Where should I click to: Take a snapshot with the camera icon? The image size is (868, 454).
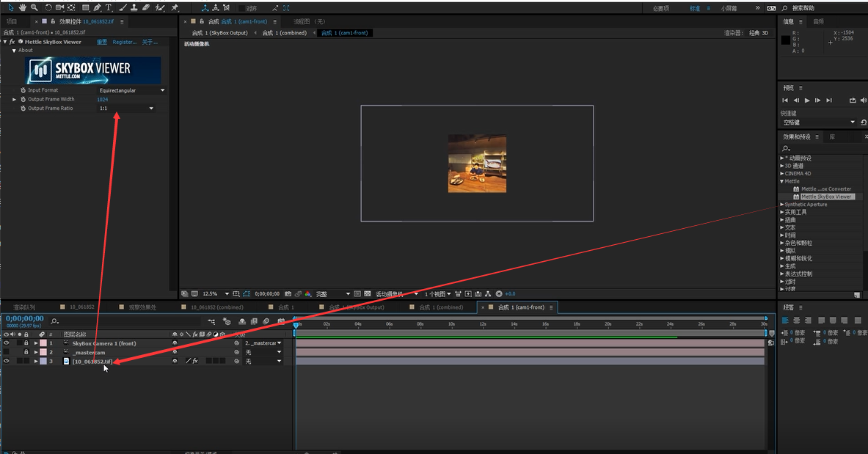(x=288, y=294)
